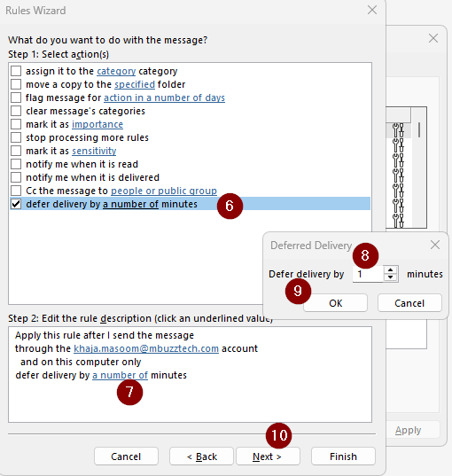
Task: Click the Next > button
Action: [268, 456]
